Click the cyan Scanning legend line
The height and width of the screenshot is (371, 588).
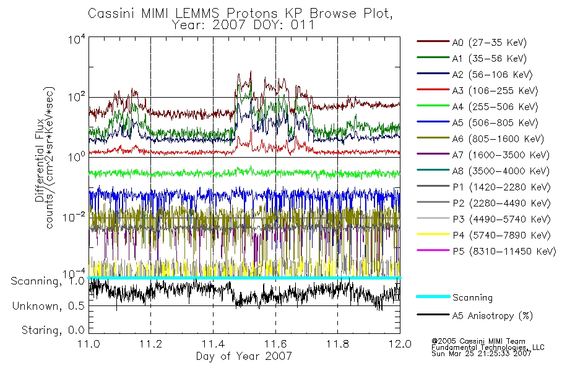433,296
